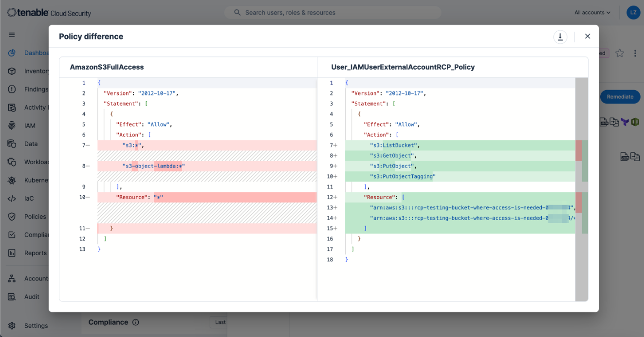The image size is (644, 337).
Task: Go to Settings in the sidebar
Action: (x=36, y=325)
